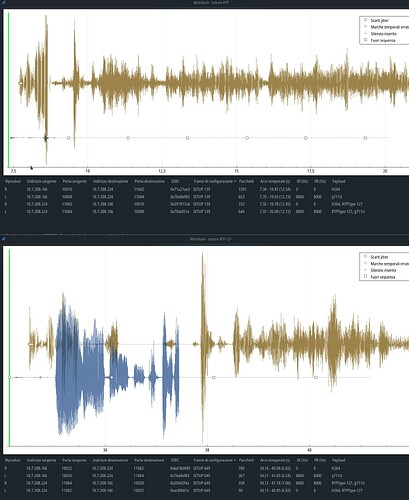Click the Marche temporali diamond in lower legend
The height and width of the screenshot is (500, 409).
pos(365,263)
